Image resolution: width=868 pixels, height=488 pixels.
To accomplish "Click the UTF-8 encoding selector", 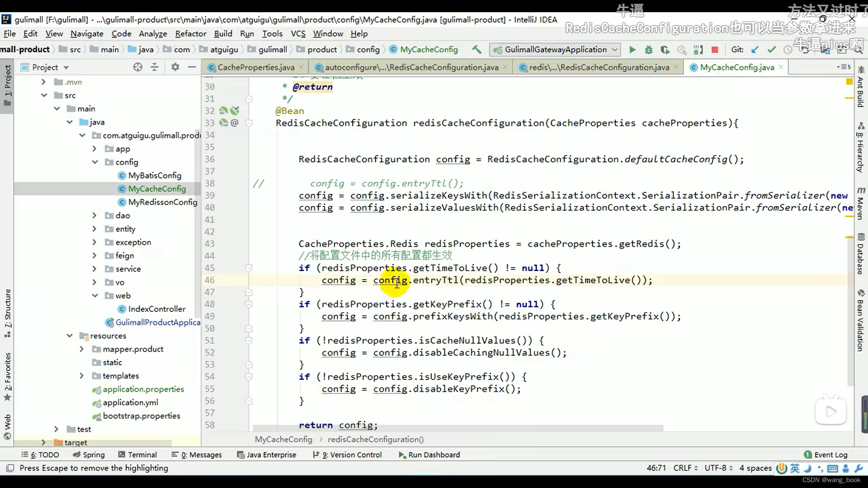I will pos(718,468).
